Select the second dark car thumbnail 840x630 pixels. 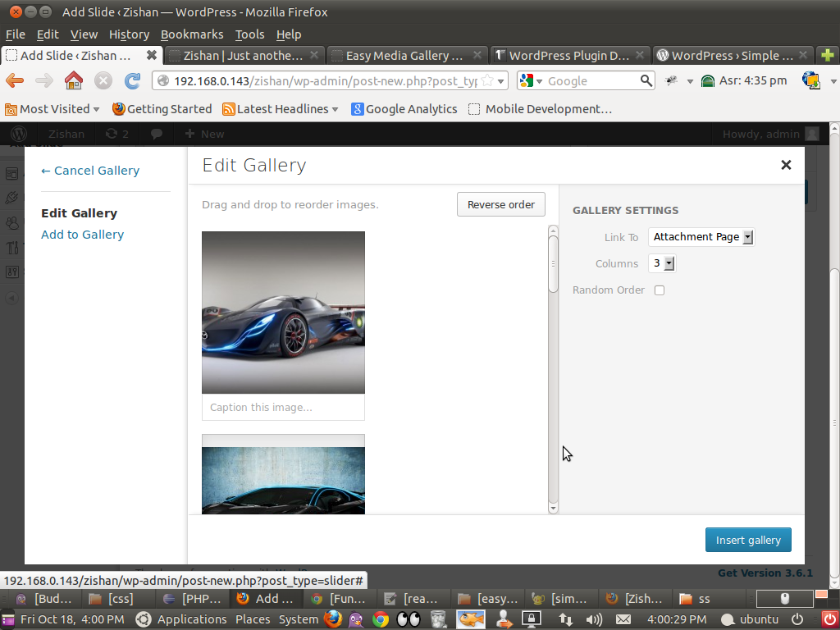283,474
